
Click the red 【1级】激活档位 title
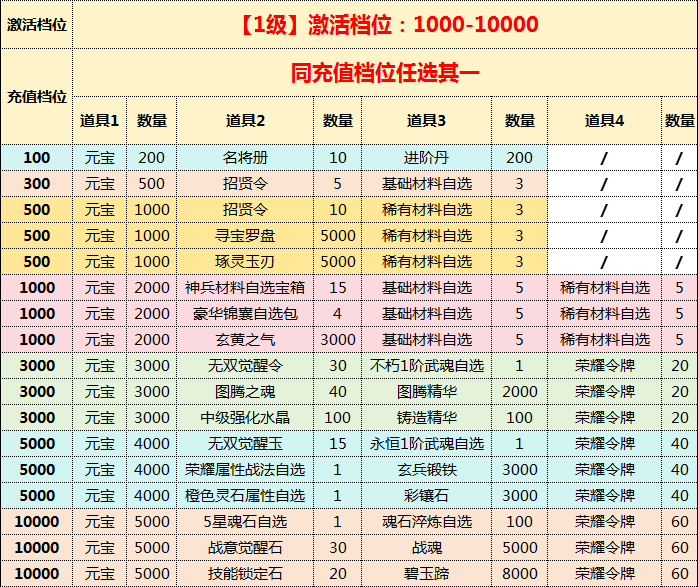385,25
